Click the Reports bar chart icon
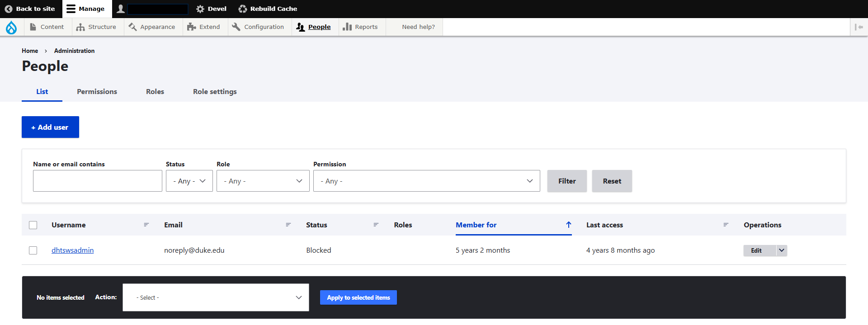 click(347, 27)
